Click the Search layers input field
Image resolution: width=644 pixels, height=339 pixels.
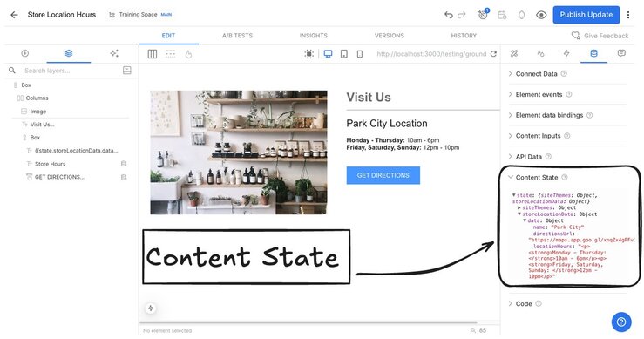click(70, 71)
